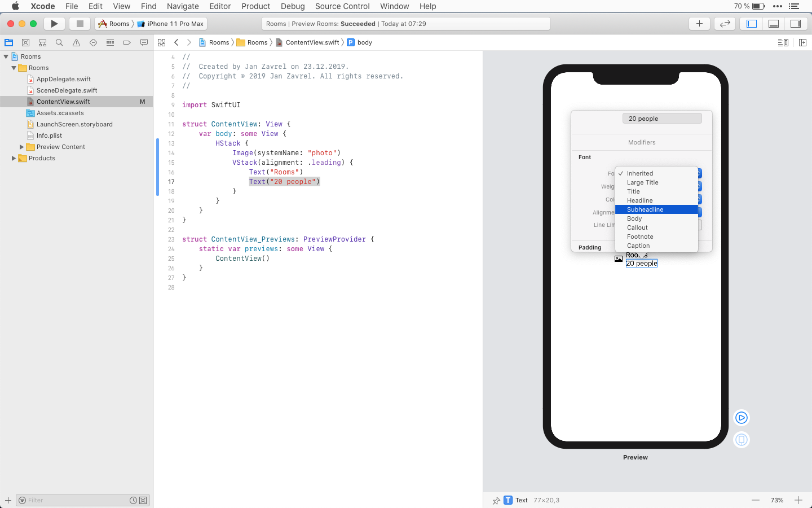
Task: Show the Issue navigator
Action: [76, 42]
